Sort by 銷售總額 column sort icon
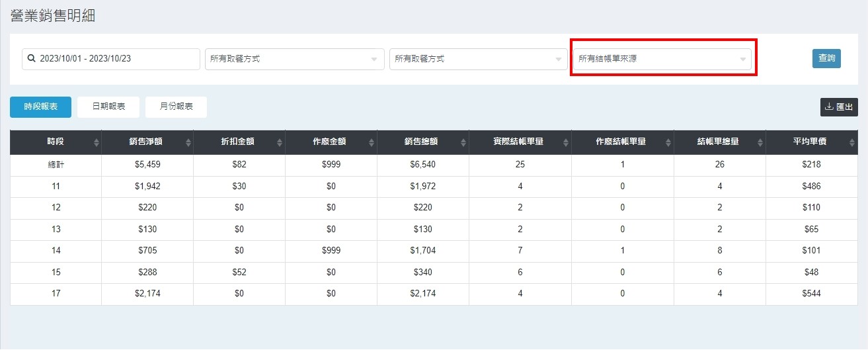This screenshot has height=350, width=868. [x=464, y=142]
